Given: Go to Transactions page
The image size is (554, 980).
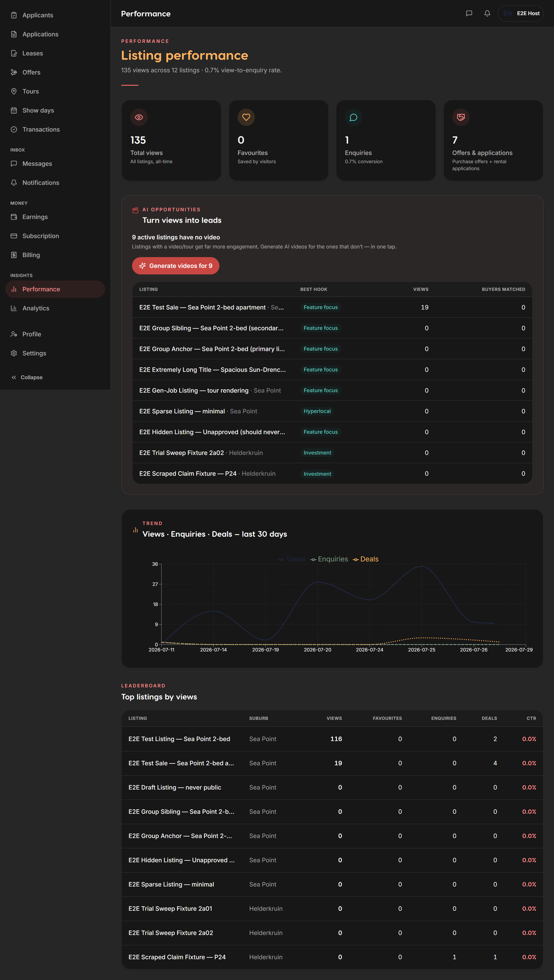Looking at the screenshot, I should (55, 129).
